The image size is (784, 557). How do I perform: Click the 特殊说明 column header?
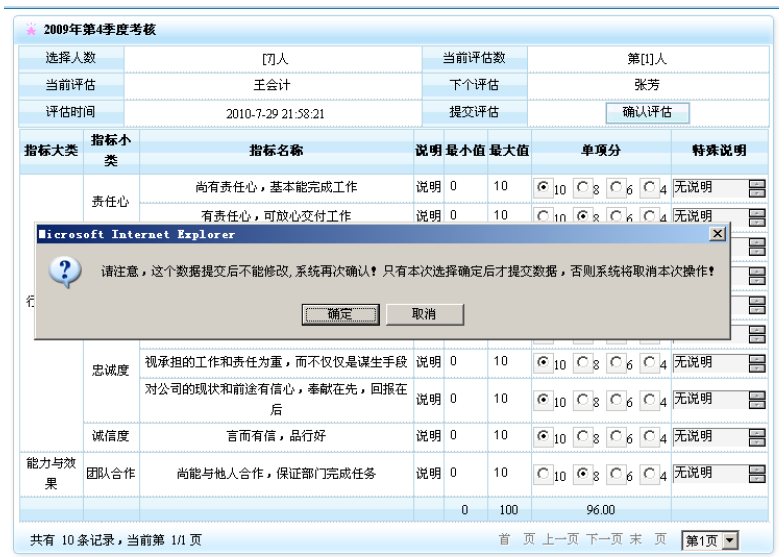tap(720, 150)
